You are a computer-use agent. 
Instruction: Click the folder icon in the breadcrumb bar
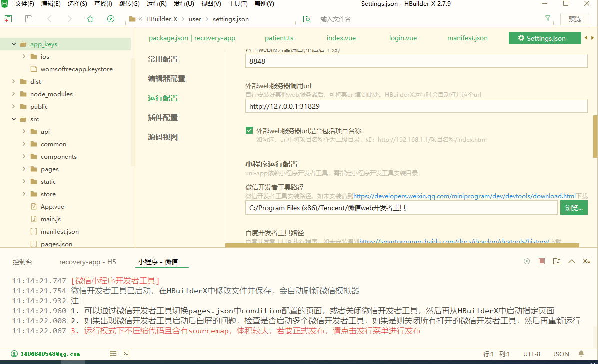click(x=132, y=19)
